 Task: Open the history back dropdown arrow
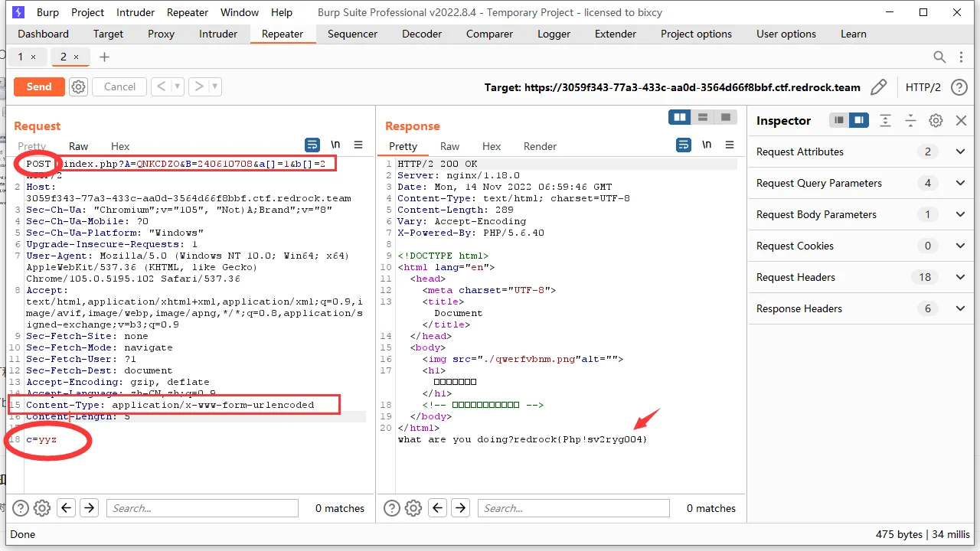point(177,87)
